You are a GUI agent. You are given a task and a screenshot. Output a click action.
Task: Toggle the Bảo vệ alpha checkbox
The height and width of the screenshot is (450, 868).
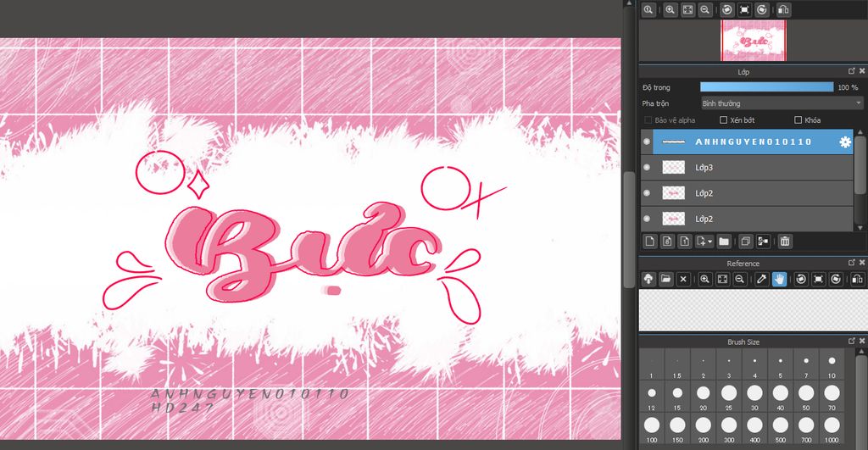tap(648, 119)
